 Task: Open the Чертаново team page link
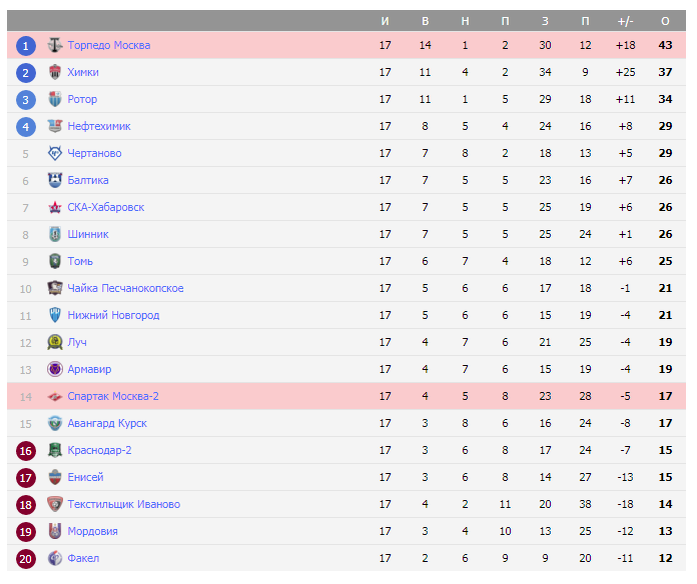94,153
